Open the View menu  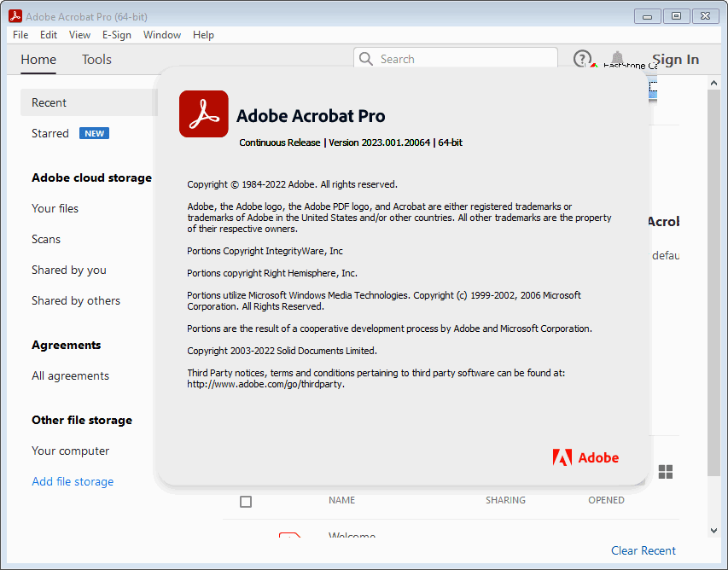(x=79, y=35)
